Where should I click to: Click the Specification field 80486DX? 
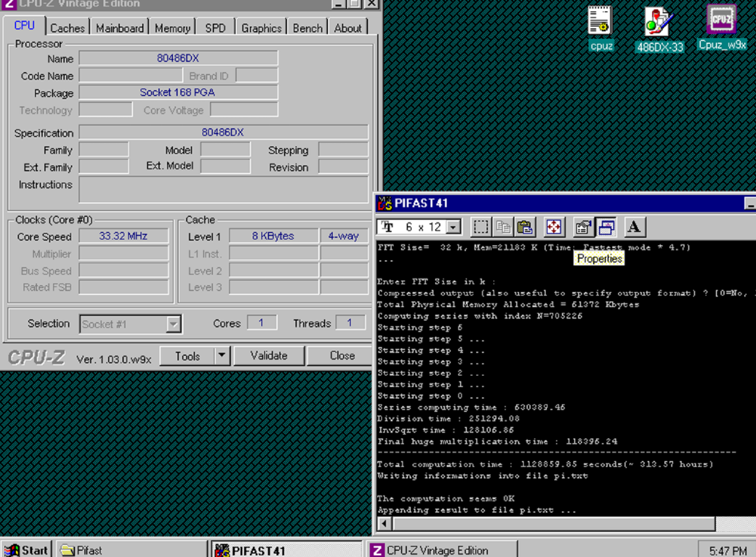[223, 132]
